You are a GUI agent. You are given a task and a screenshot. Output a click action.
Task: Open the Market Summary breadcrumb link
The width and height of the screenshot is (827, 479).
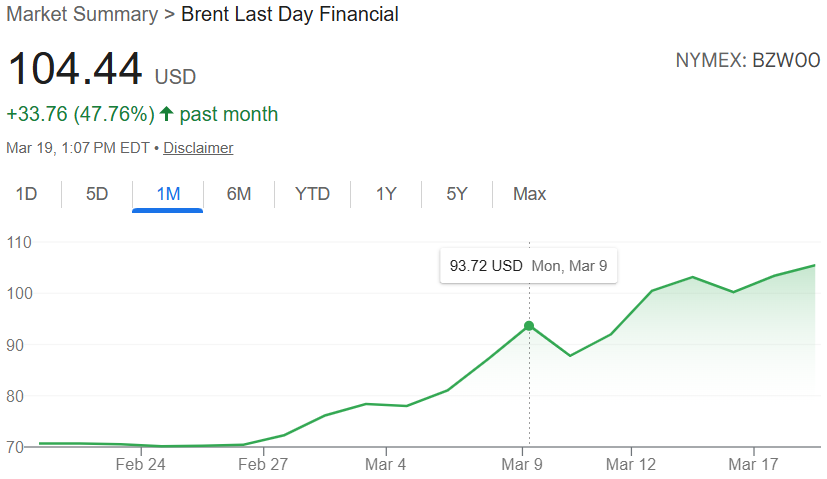click(x=82, y=14)
